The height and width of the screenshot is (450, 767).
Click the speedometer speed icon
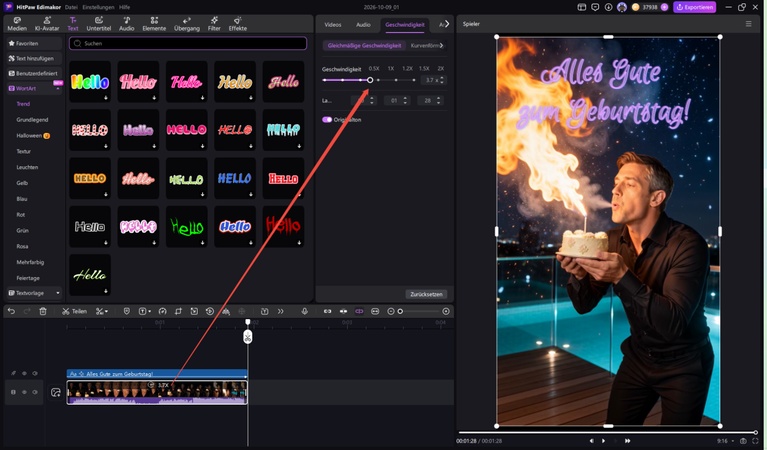[x=163, y=311]
